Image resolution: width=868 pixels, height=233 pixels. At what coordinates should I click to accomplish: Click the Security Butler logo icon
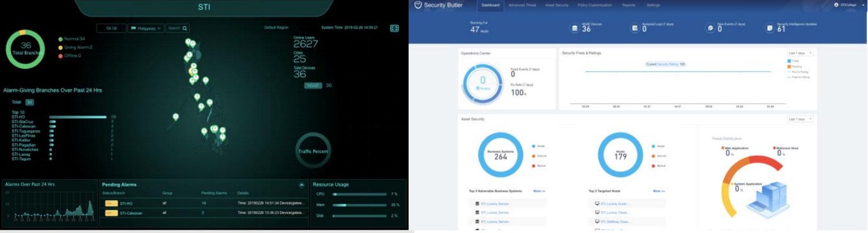tap(418, 5)
